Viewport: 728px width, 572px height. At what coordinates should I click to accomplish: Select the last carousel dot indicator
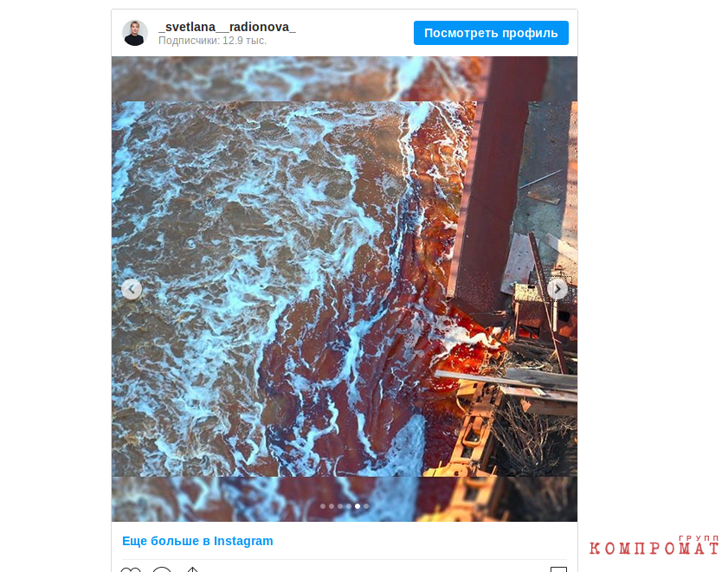[x=366, y=506]
